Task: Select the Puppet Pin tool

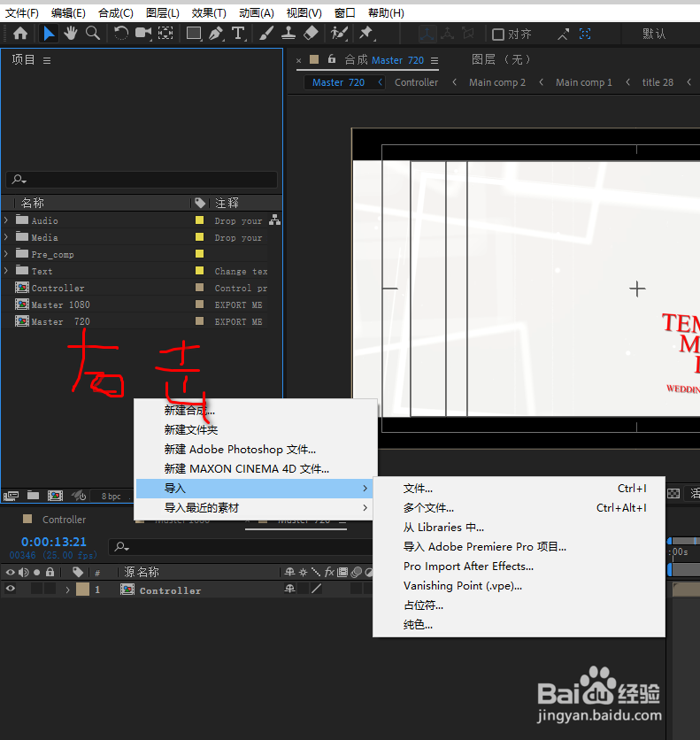Action: click(x=366, y=33)
